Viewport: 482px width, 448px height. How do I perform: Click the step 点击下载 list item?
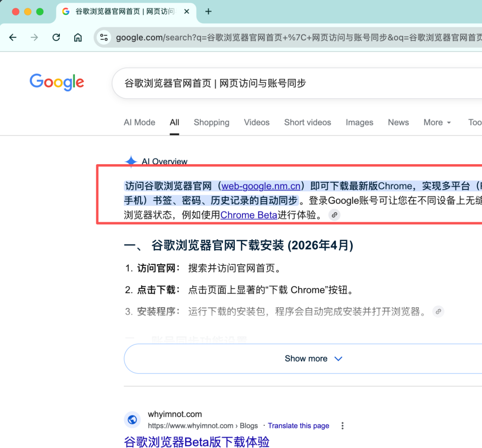point(240,290)
